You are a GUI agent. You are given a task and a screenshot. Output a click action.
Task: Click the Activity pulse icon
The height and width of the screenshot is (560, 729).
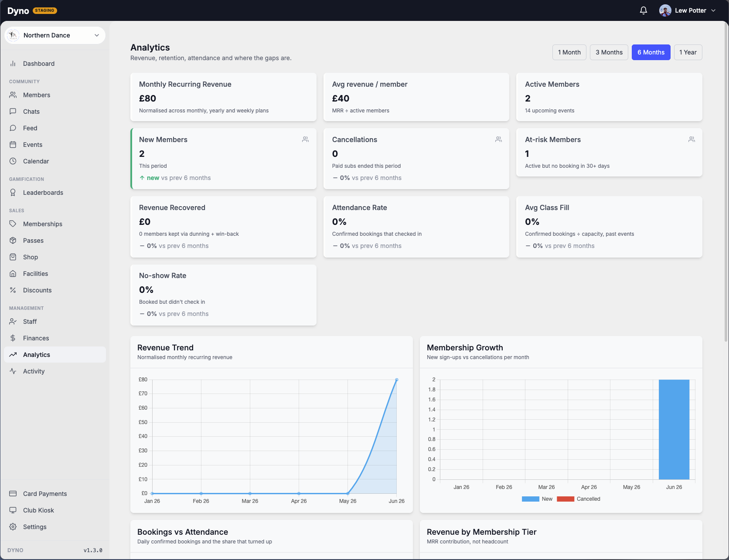(13, 371)
